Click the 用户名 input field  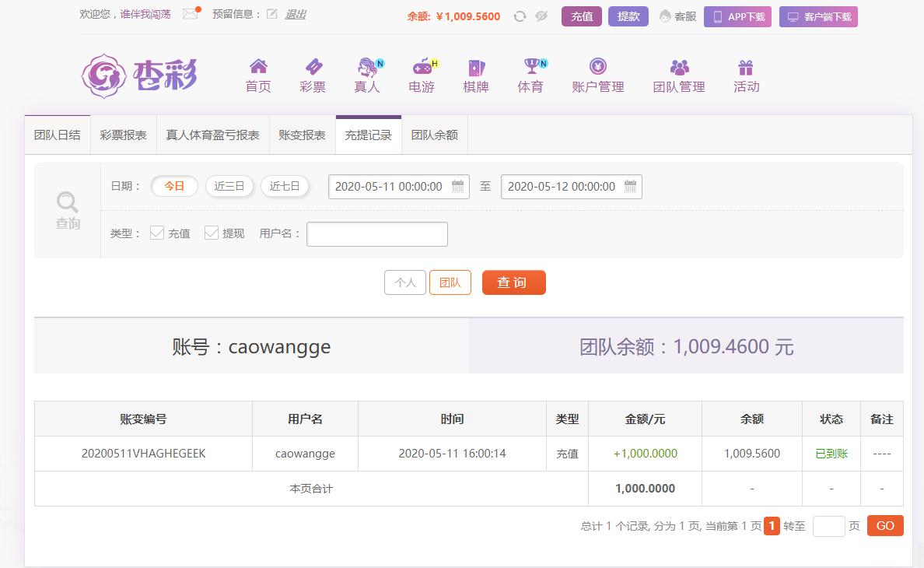[x=377, y=234]
